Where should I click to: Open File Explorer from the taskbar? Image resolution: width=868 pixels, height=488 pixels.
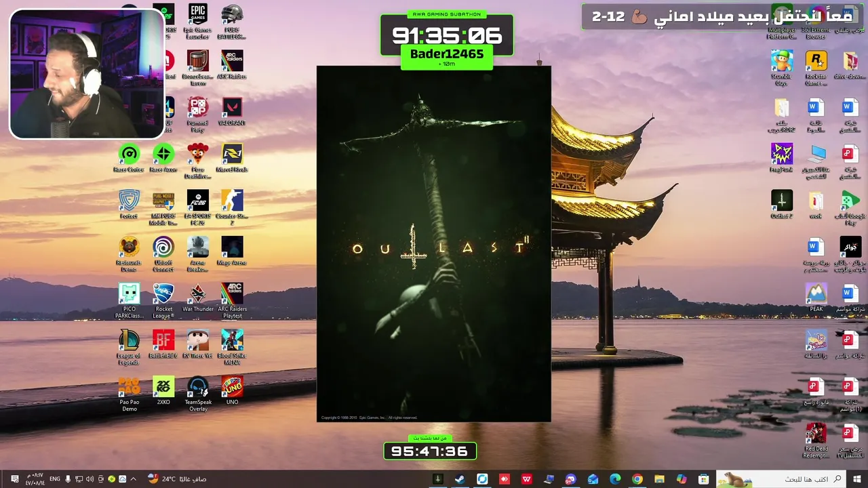click(659, 479)
